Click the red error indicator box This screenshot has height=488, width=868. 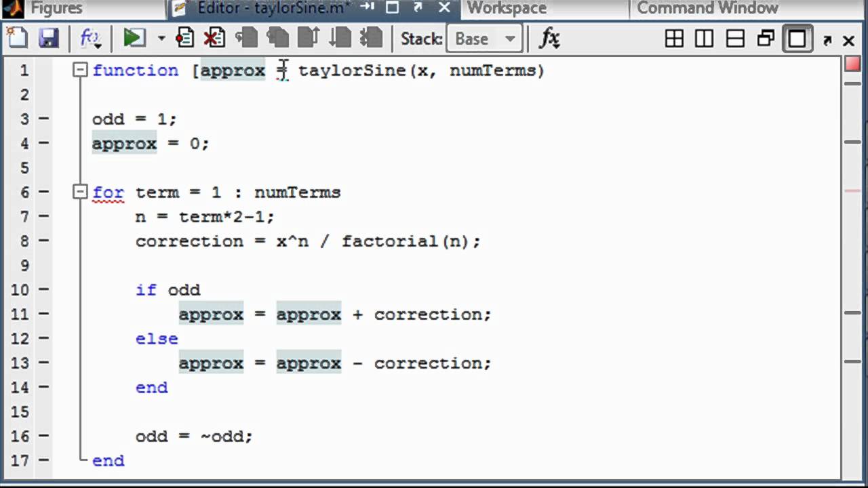(x=852, y=64)
